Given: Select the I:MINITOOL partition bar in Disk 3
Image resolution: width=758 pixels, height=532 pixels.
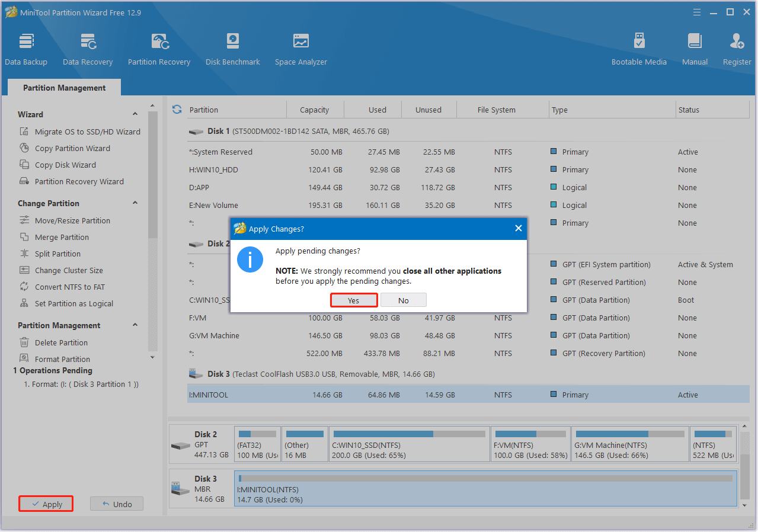Looking at the screenshot, I should [485, 489].
